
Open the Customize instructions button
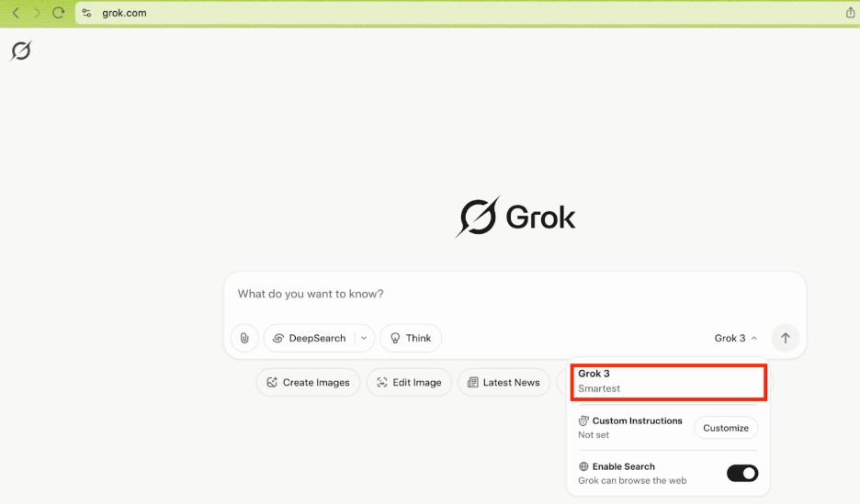point(725,428)
